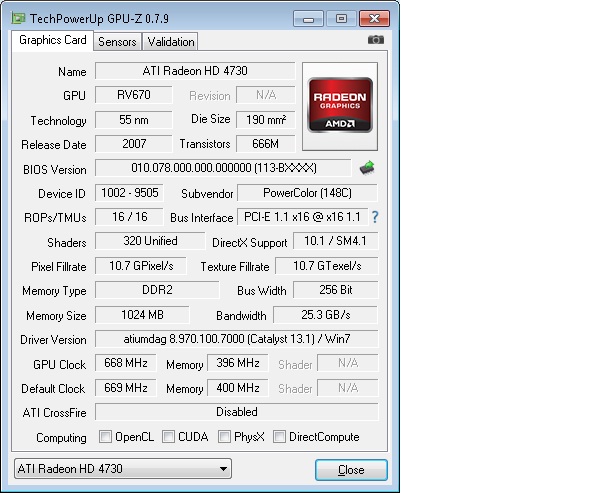Screen dimensions: 614x493
Task: Click the Bus Interface field PCI-E 1.1 x16
Action: click(302, 217)
